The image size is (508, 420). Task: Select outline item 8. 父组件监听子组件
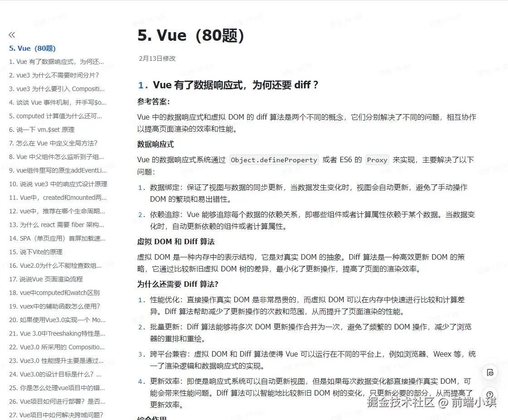(56, 157)
